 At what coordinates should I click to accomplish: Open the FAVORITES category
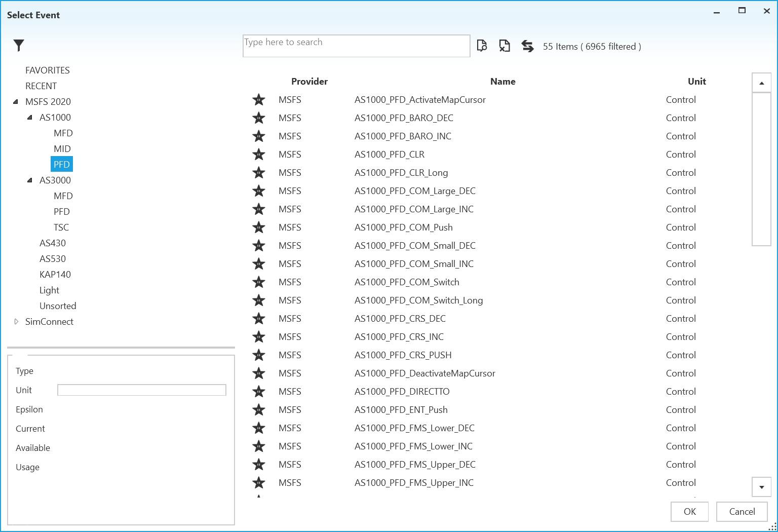[x=48, y=70]
